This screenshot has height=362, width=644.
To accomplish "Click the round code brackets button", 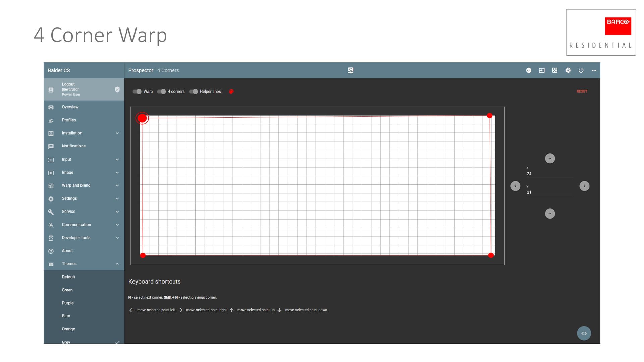I will pyautogui.click(x=584, y=333).
